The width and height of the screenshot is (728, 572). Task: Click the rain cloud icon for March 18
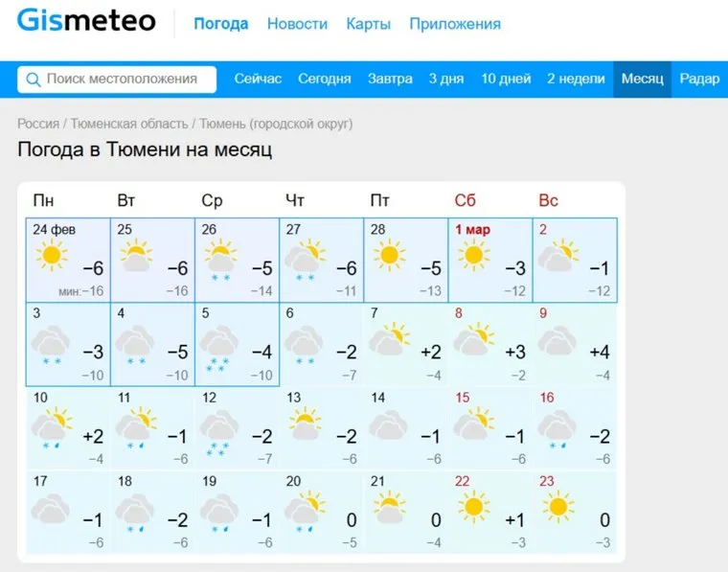[135, 509]
